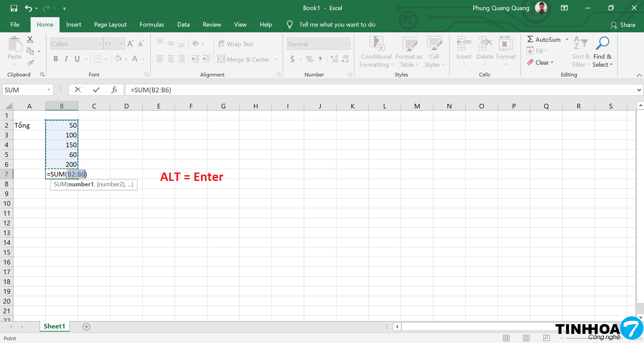The image size is (644, 343).
Task: Click the Clear button in Editing group
Action: [x=540, y=63]
